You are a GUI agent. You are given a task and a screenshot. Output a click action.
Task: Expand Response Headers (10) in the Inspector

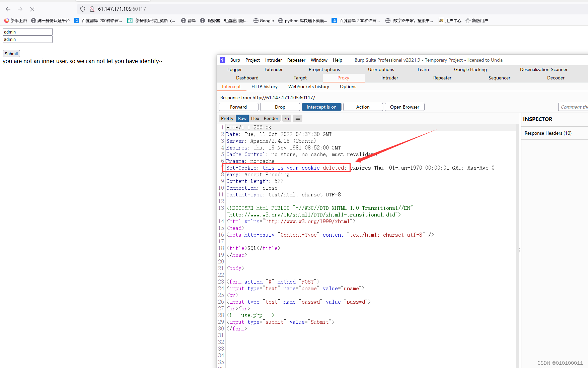(548, 133)
